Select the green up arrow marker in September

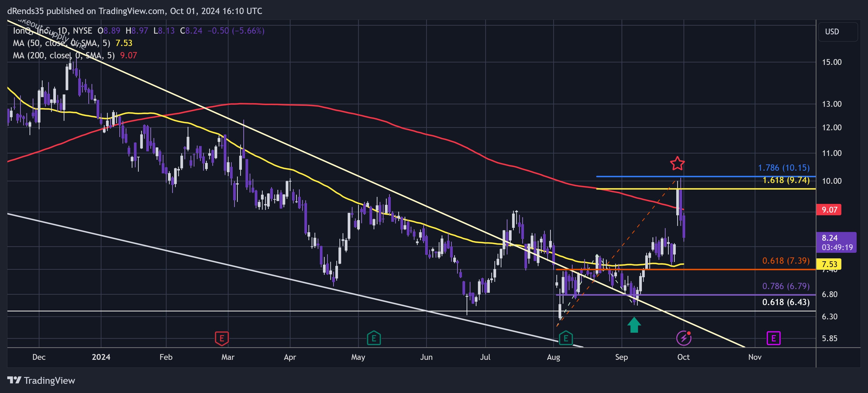pos(634,325)
